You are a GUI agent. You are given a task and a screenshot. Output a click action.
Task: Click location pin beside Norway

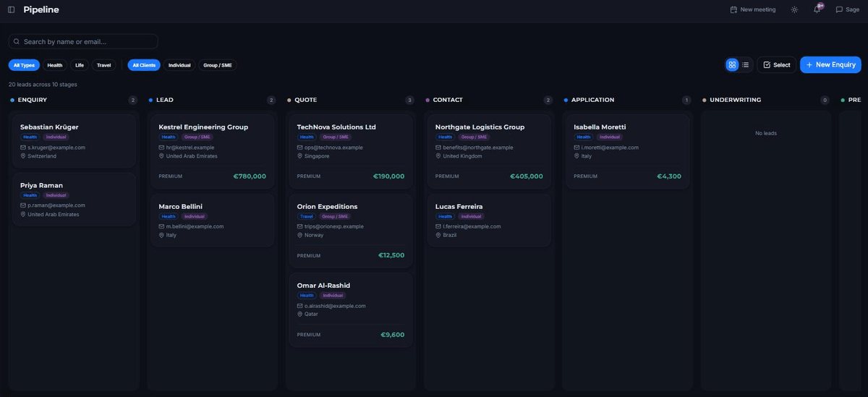point(300,235)
